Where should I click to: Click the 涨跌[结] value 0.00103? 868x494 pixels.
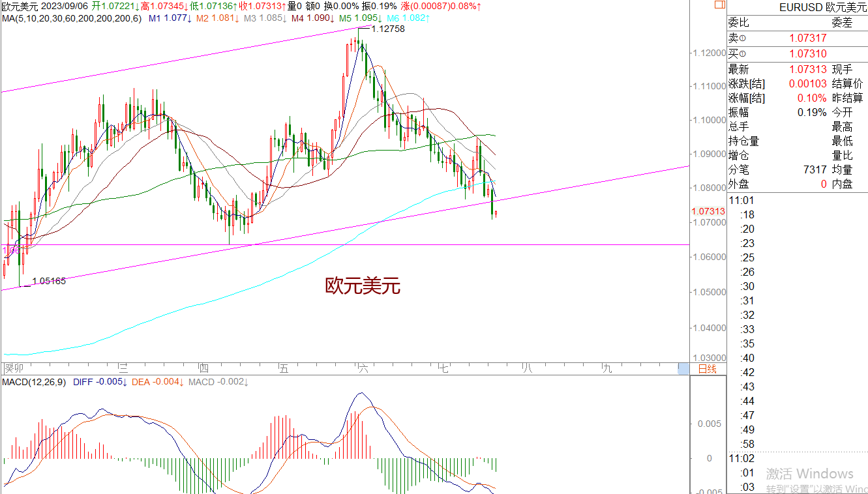[x=808, y=83]
